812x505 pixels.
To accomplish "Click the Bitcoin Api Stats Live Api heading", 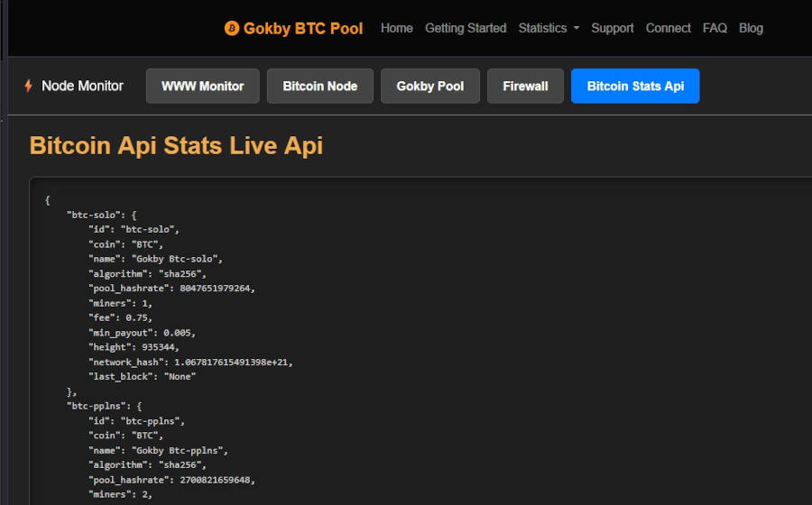I will tap(176, 145).
